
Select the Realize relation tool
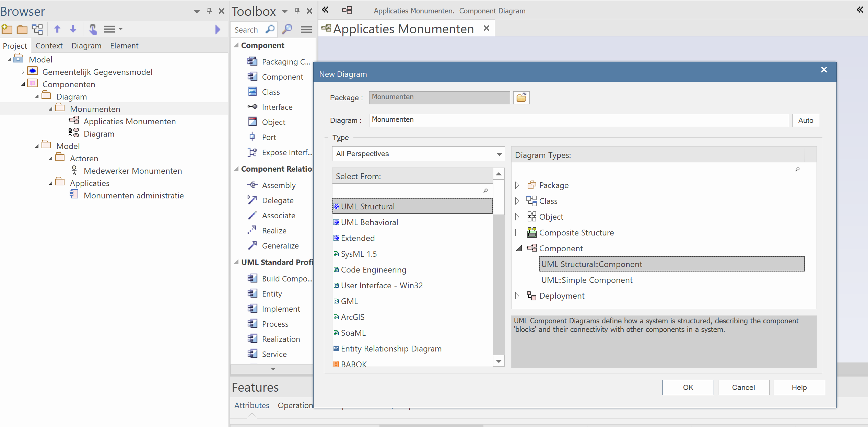(x=273, y=230)
